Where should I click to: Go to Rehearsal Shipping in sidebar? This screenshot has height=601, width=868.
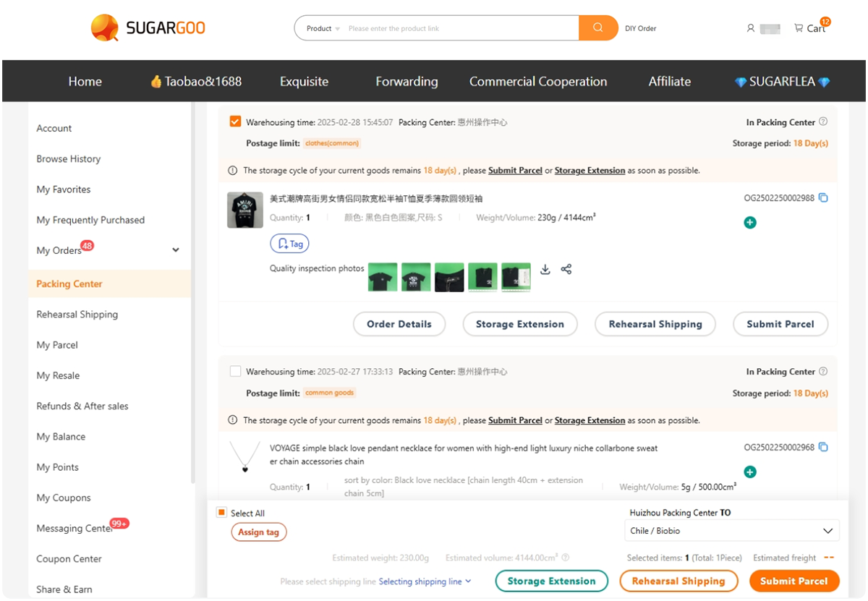tap(77, 315)
